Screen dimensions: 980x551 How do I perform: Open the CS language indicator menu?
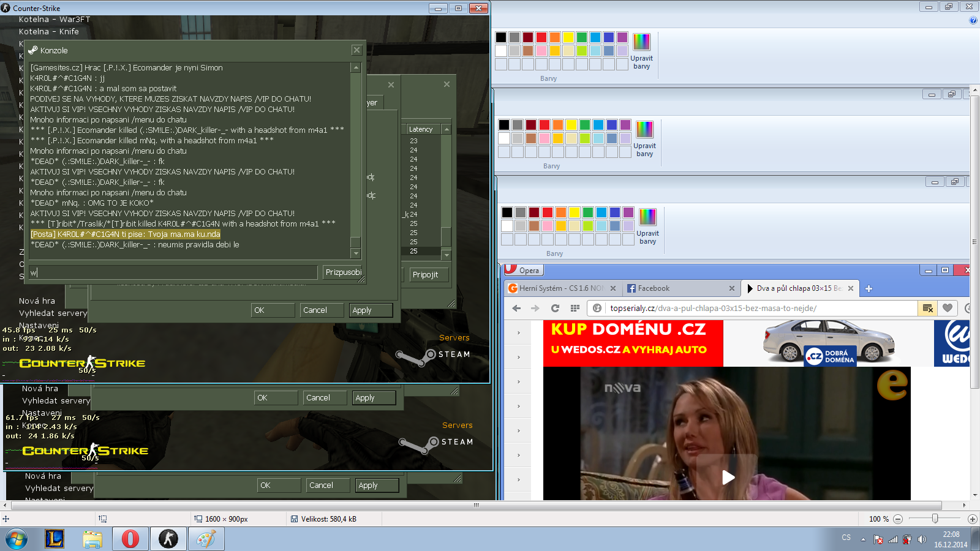[846, 538]
